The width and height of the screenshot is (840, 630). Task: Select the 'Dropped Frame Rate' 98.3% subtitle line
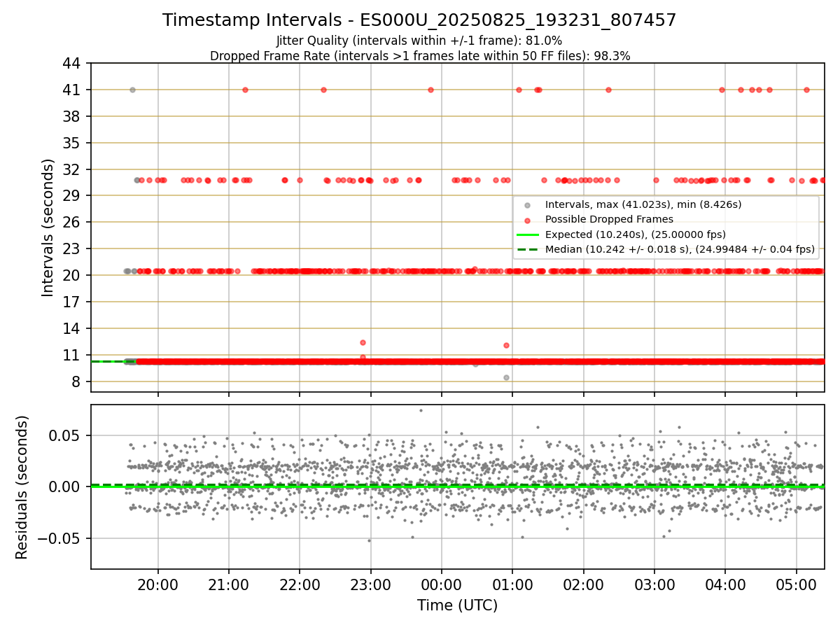(x=419, y=56)
